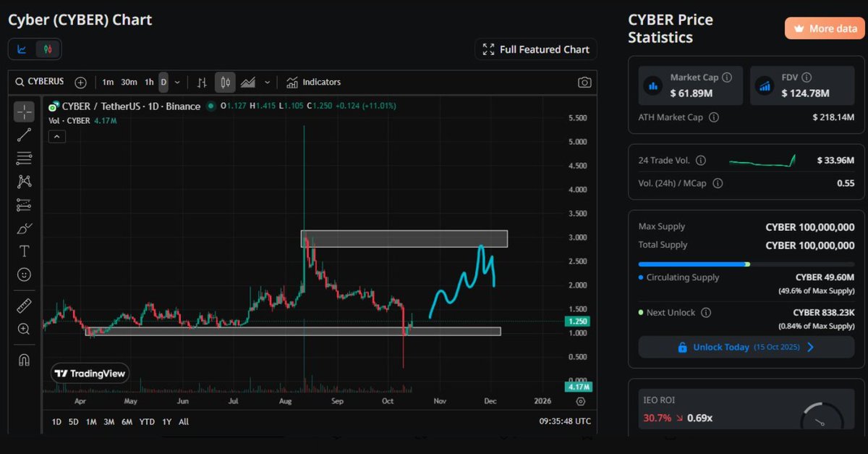The image size is (868, 454).
Task: Open the Full Featured Chart
Action: coord(536,49)
